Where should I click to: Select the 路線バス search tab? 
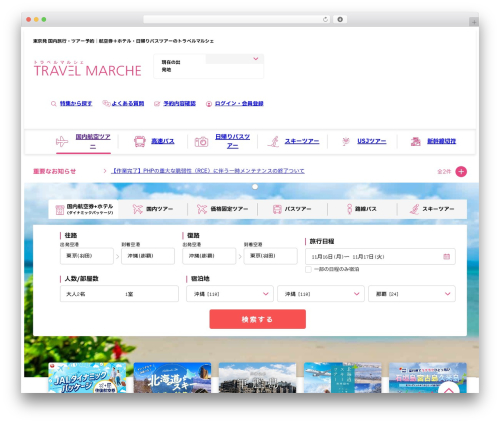point(362,209)
